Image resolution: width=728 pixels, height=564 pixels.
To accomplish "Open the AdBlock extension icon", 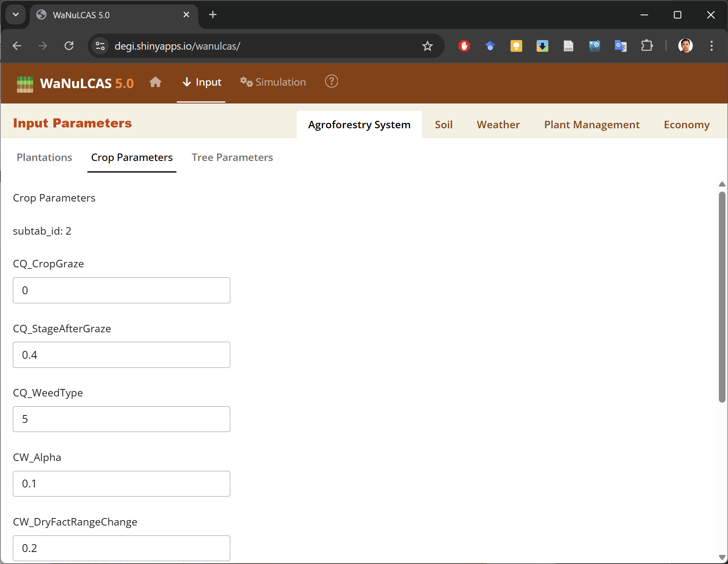I will (x=464, y=46).
